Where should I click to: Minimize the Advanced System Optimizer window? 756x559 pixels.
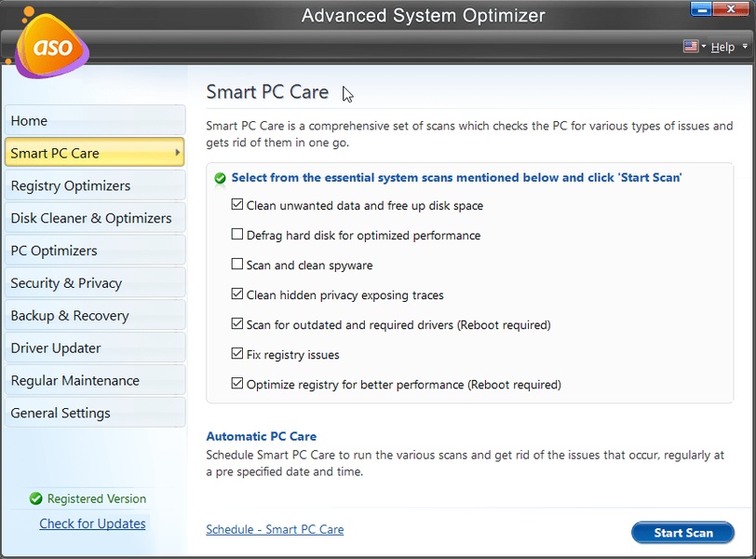click(702, 11)
